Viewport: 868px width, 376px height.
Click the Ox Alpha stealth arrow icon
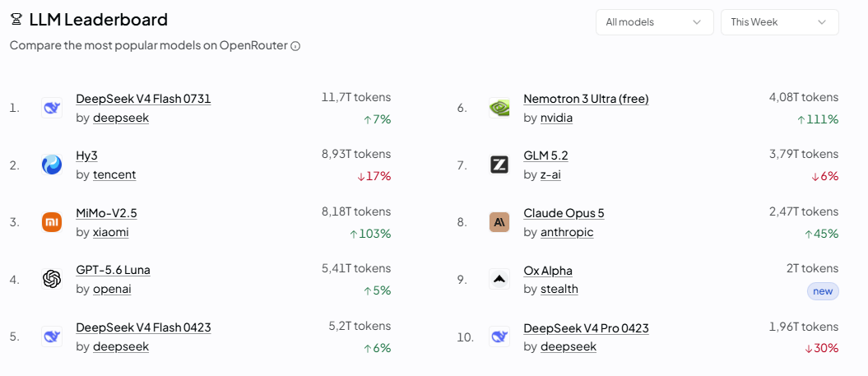point(499,279)
